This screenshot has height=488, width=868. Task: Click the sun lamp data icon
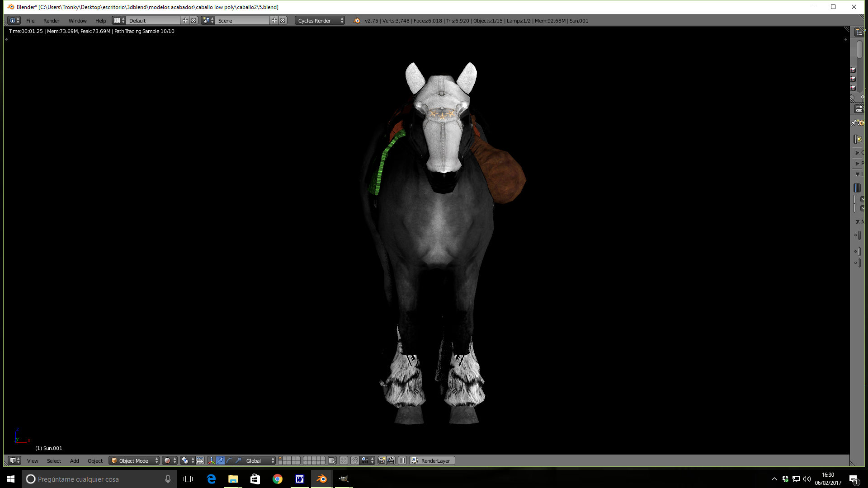click(858, 140)
